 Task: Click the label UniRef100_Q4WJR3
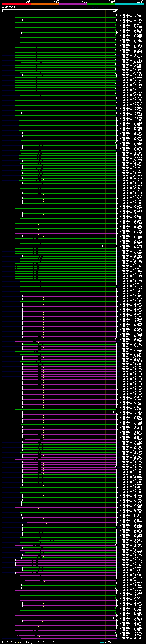tap(131, 354)
